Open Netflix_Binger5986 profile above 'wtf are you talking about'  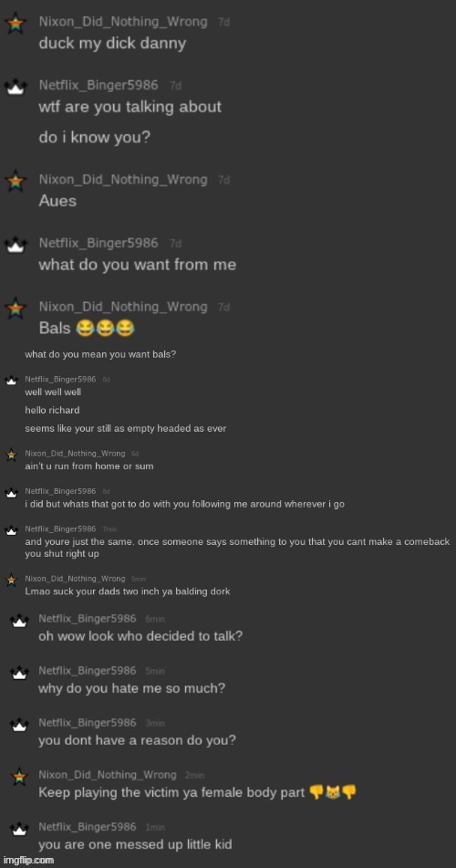98,85
